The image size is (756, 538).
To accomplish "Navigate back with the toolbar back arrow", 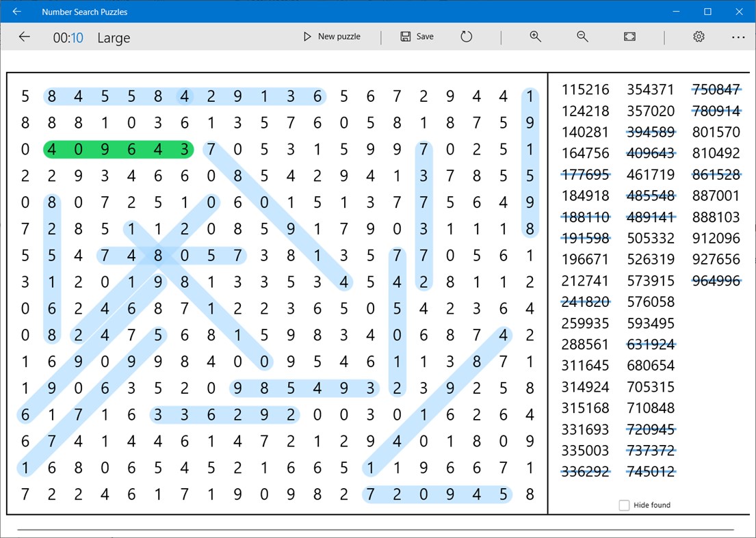I will (24, 36).
